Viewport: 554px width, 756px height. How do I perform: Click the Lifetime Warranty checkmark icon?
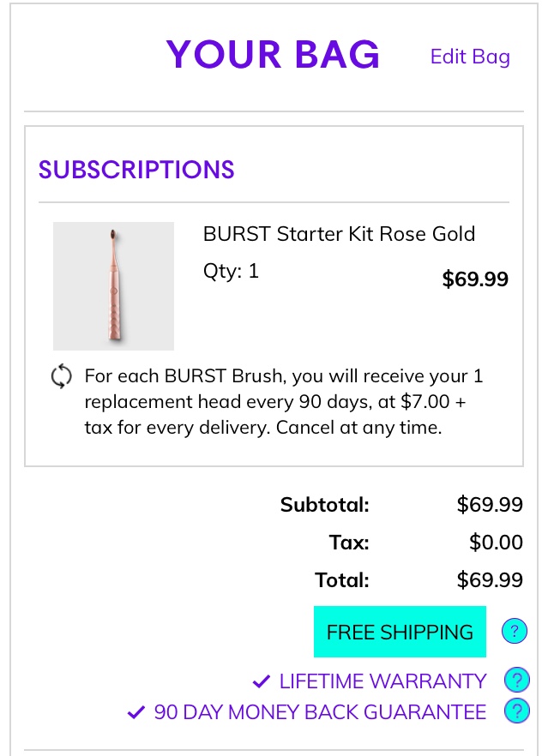(x=261, y=681)
